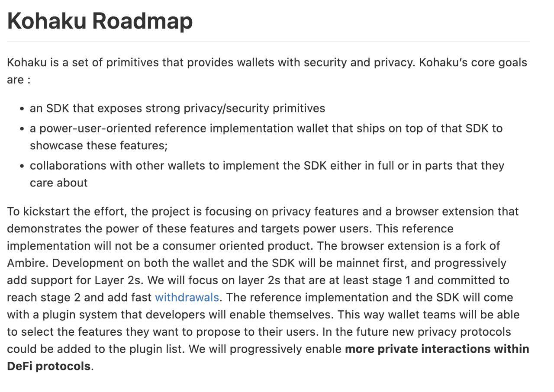The image size is (554, 392).
Task: Click the phrase "plugin system" in the paragraph
Action: [x=79, y=315]
